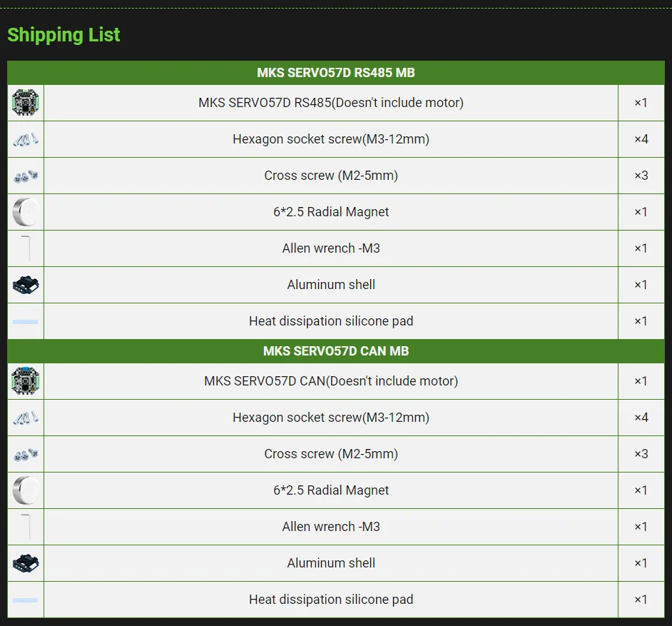
Task: Click 'MKS SERVO57D CAN(Doesn't include motor)' text
Action: (331, 380)
